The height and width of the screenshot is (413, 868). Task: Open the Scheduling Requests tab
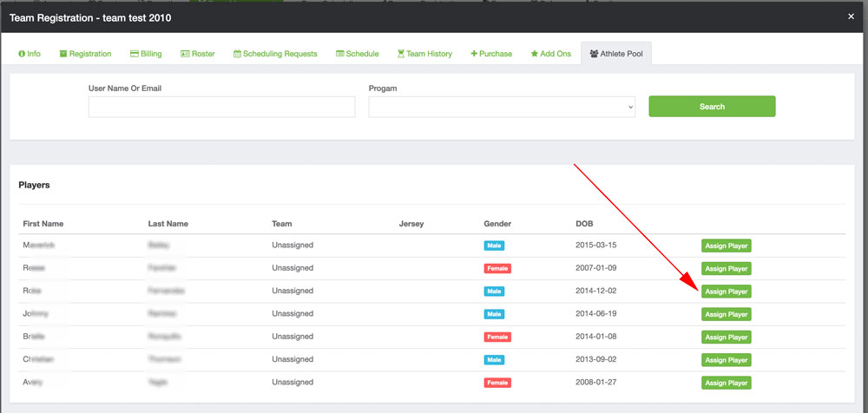275,54
